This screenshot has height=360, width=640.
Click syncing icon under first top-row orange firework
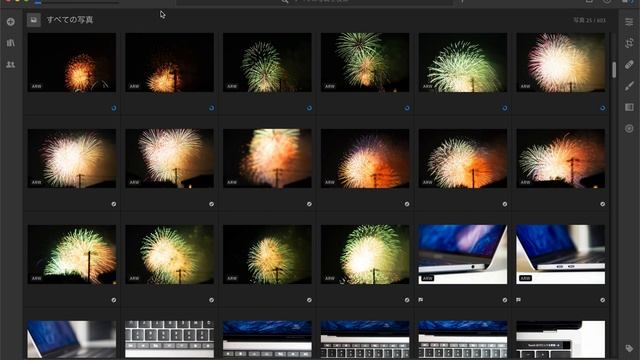[x=114, y=108]
